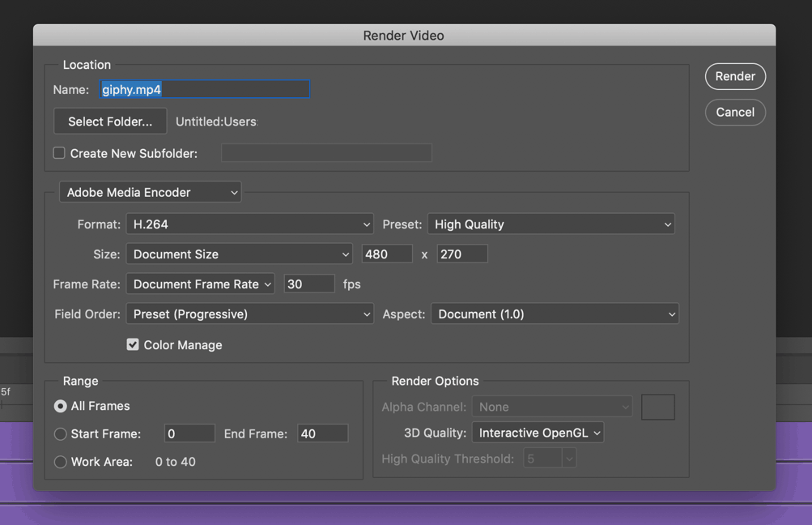Select the Work Area radio button
The height and width of the screenshot is (525, 812).
pos(61,462)
